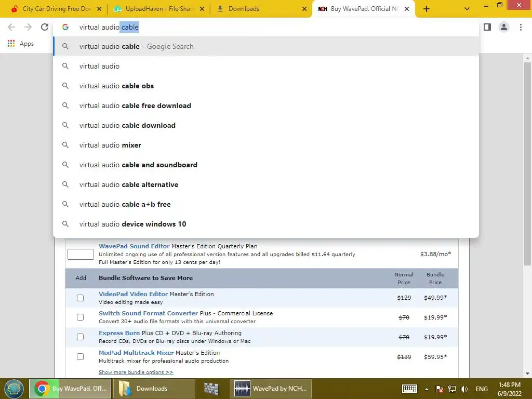
Task: Choose 'virtual audio cable download' suggestion
Action: coord(266,125)
